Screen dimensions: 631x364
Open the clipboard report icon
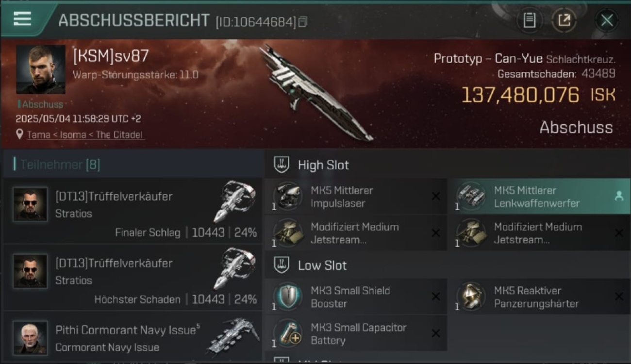tap(529, 20)
